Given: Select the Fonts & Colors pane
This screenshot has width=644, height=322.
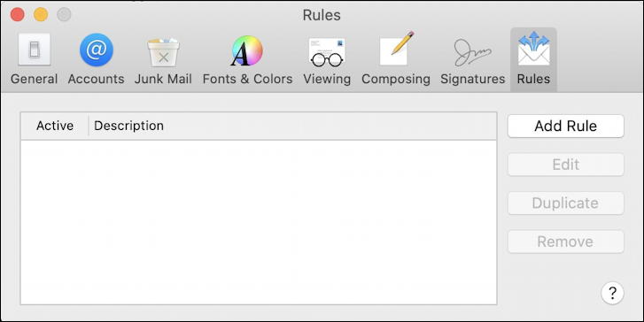Looking at the screenshot, I should [x=247, y=60].
